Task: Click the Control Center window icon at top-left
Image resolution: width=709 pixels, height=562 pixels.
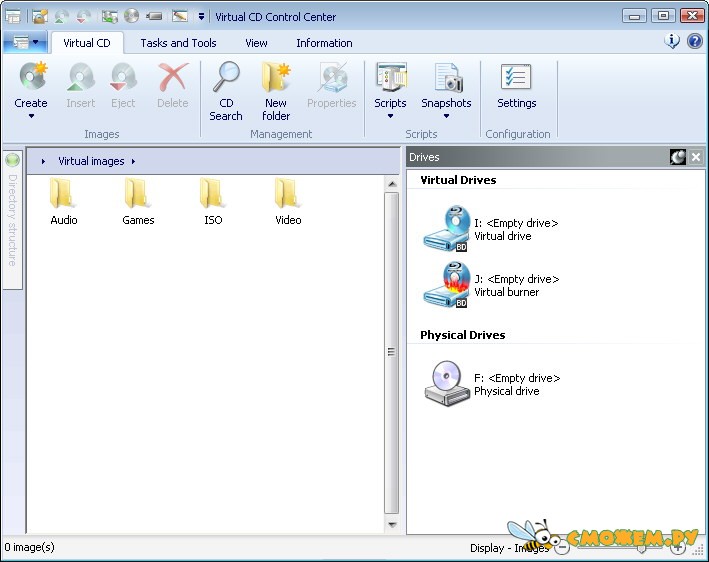Action: click(13, 17)
